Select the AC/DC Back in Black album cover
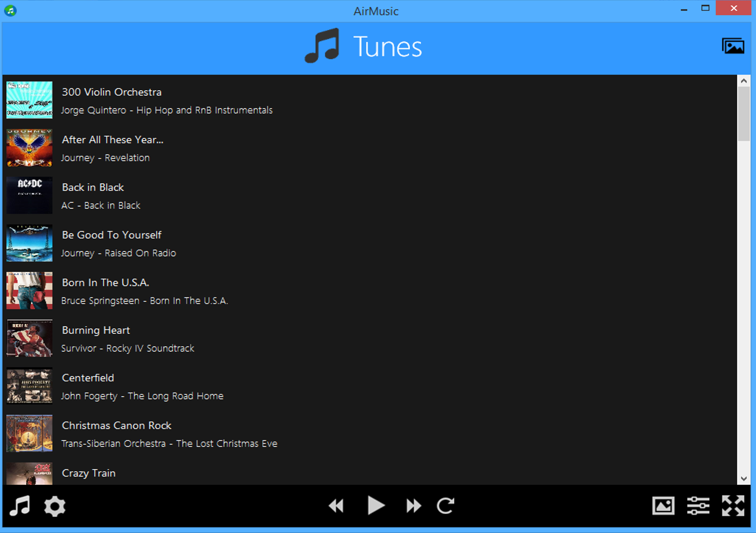This screenshot has width=756, height=533. tap(29, 196)
